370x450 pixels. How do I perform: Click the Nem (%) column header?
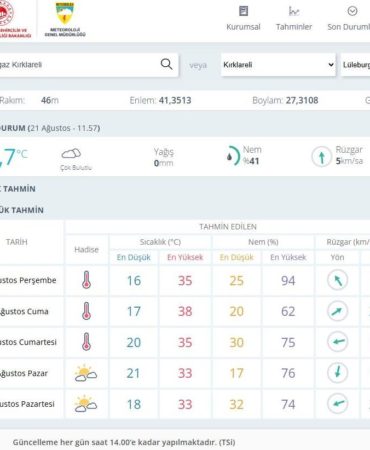tap(263, 242)
